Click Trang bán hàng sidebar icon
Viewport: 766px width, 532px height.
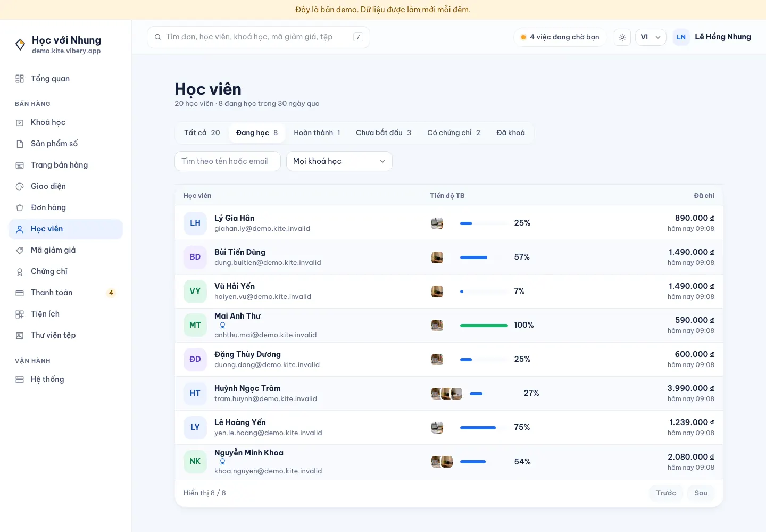[x=20, y=165]
